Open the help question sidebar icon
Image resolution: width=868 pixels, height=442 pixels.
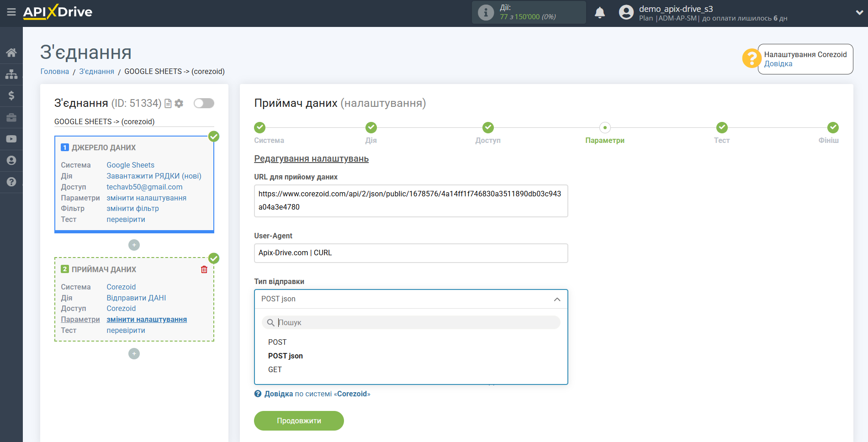click(x=11, y=182)
